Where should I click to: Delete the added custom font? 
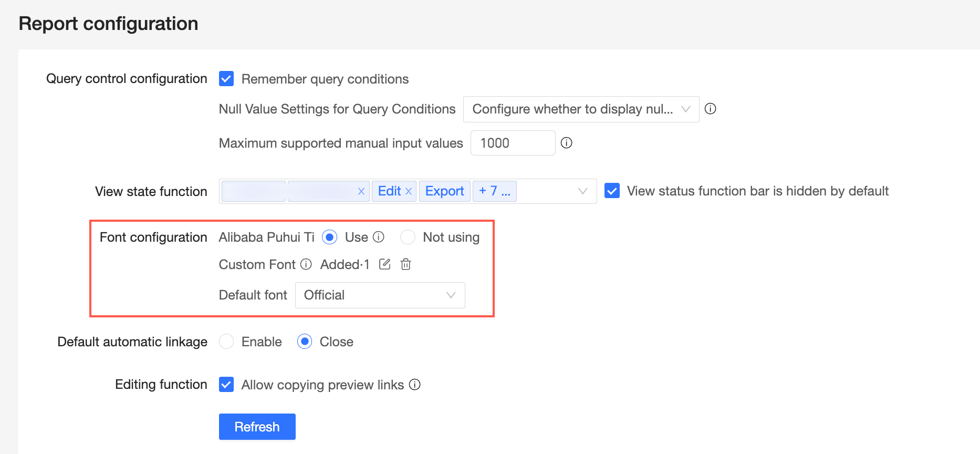point(405,264)
